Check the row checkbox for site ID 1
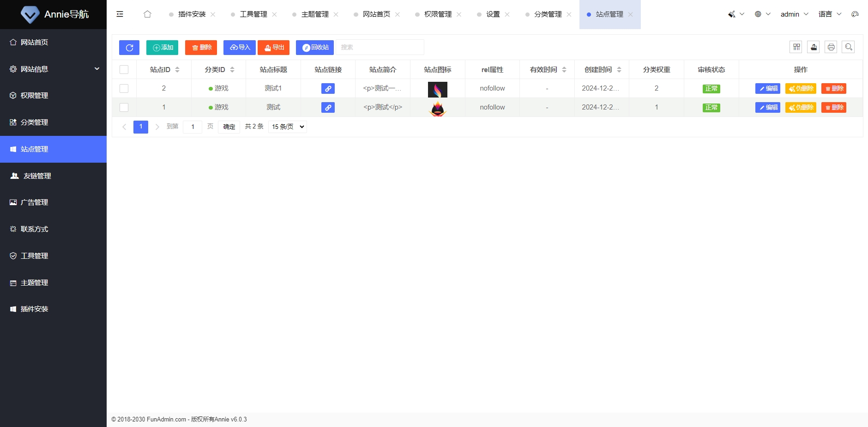This screenshot has height=427, width=868. tap(124, 107)
